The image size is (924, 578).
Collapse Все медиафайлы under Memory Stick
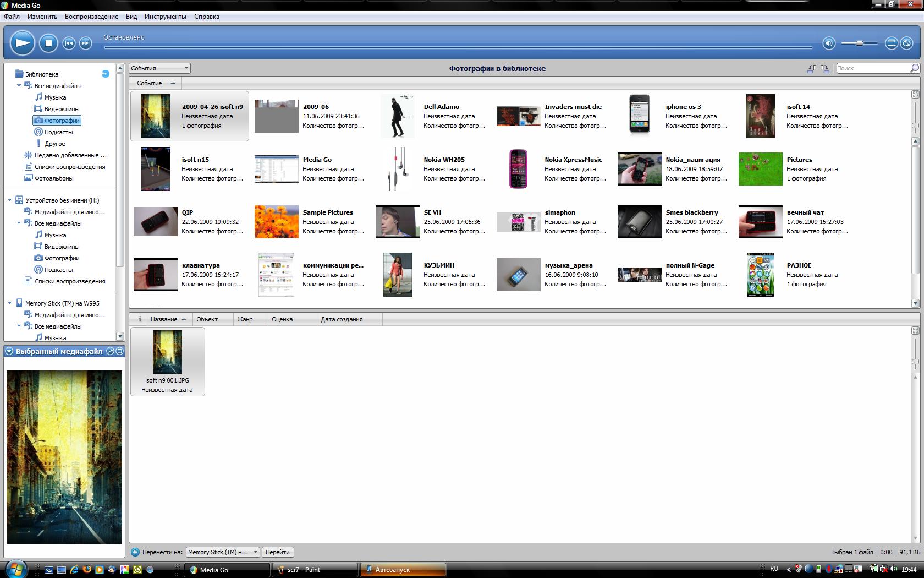pyautogui.click(x=19, y=326)
